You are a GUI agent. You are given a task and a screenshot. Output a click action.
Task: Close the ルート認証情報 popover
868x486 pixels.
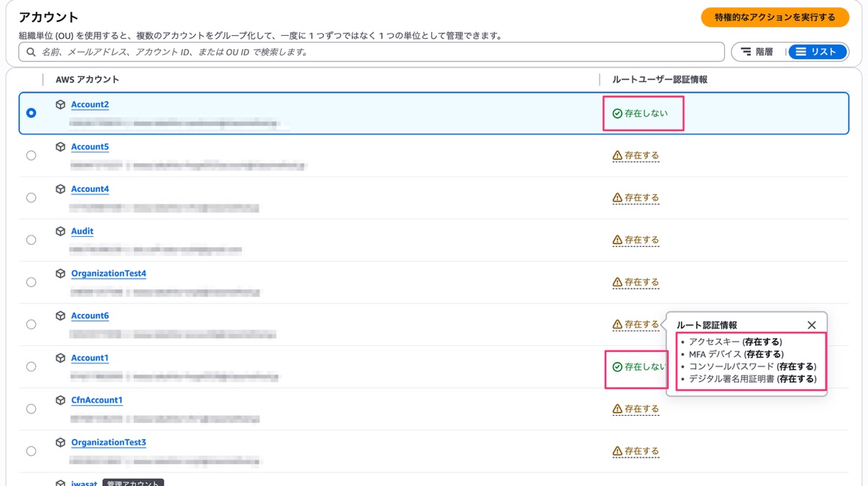tap(812, 325)
